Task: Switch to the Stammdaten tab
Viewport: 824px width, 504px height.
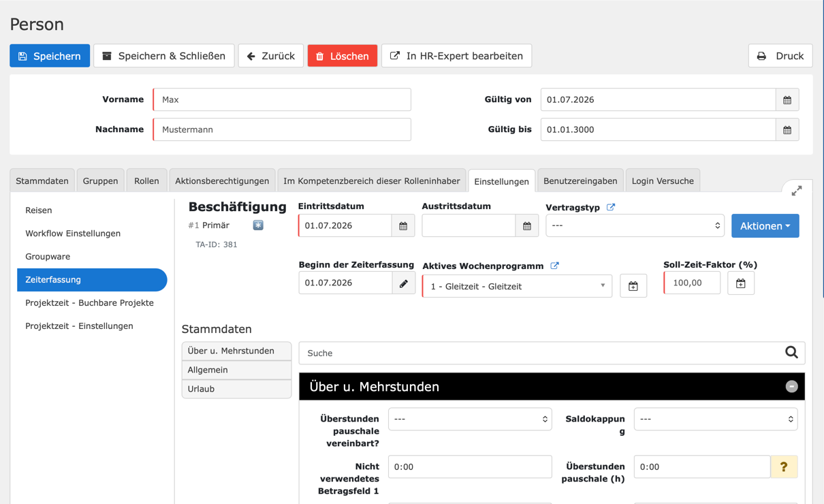Action: [x=42, y=180]
